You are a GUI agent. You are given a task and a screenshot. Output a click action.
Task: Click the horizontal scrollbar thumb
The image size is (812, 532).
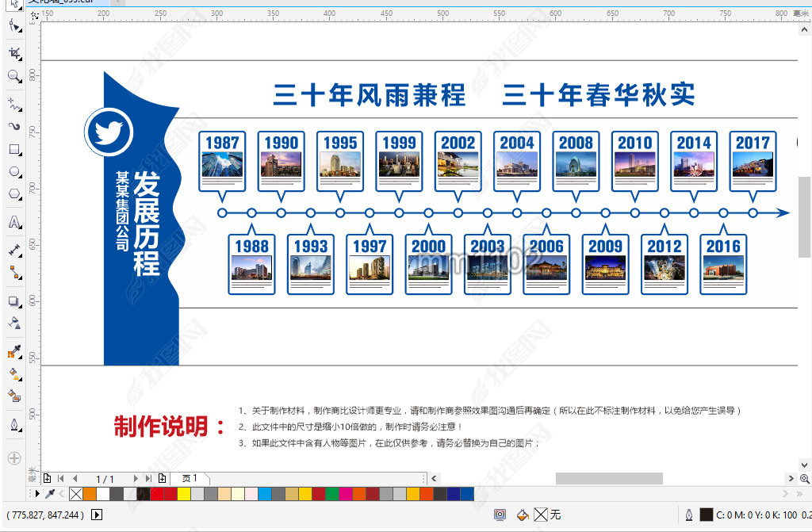pyautogui.click(x=608, y=478)
